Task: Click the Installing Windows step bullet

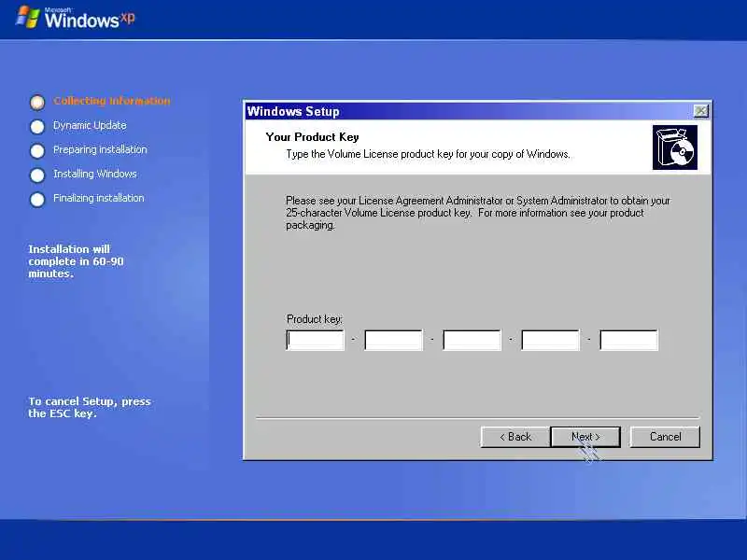Action: tap(37, 175)
